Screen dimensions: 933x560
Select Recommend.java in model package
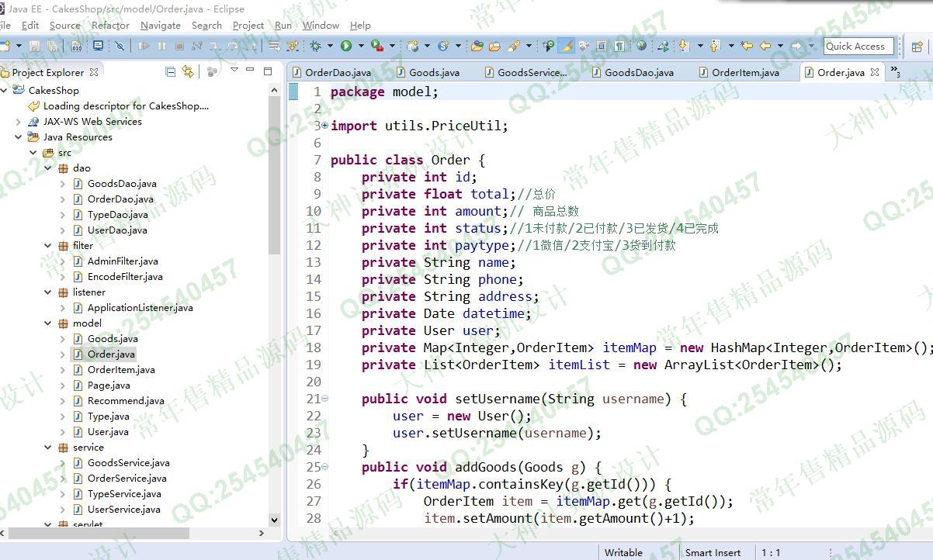click(x=126, y=401)
